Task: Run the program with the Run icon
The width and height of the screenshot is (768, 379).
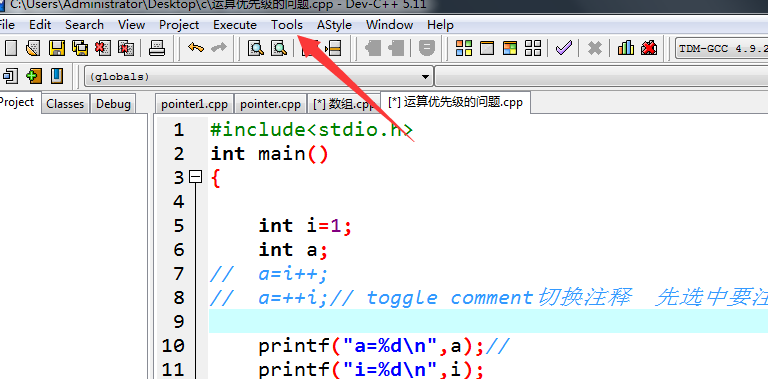Action: coord(487,48)
